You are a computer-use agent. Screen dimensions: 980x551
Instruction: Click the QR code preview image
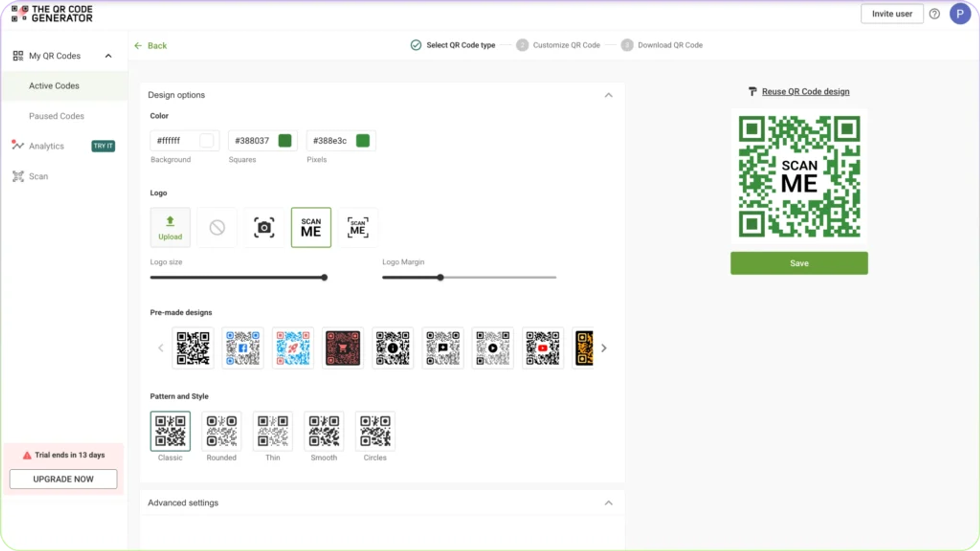tap(799, 177)
